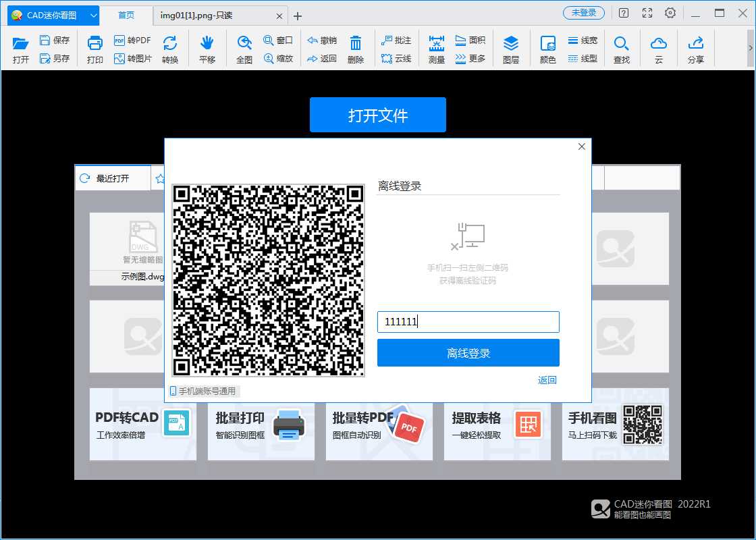Click the 转换 convert icon
The width and height of the screenshot is (756, 540).
tap(169, 50)
